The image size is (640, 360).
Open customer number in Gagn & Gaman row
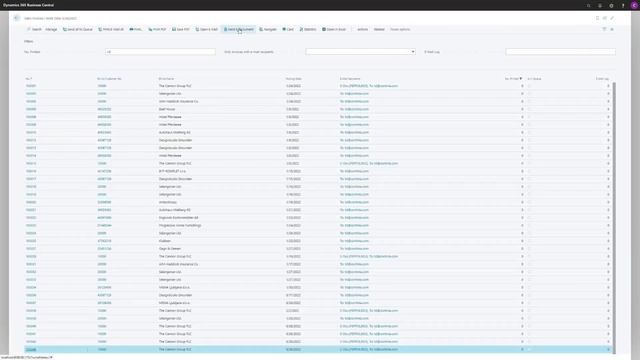point(104,249)
